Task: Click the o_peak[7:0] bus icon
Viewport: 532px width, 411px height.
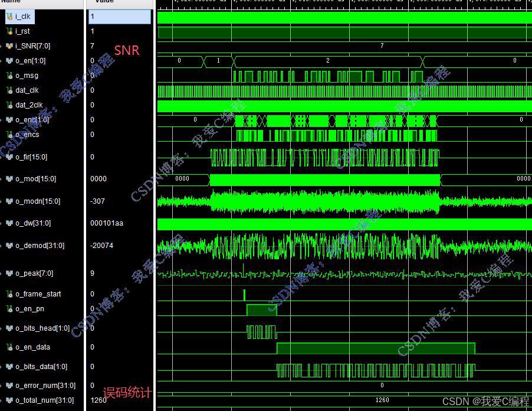Action: 9,273
